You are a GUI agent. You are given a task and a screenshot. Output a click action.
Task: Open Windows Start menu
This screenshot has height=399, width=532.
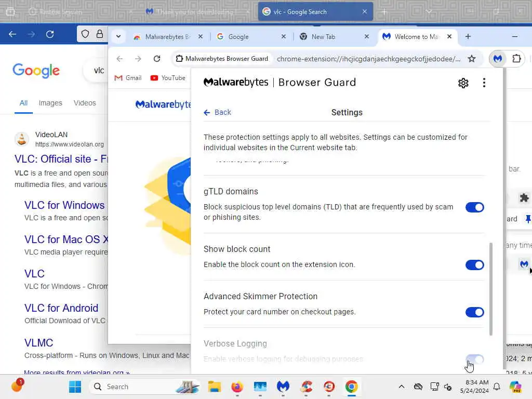point(75,387)
